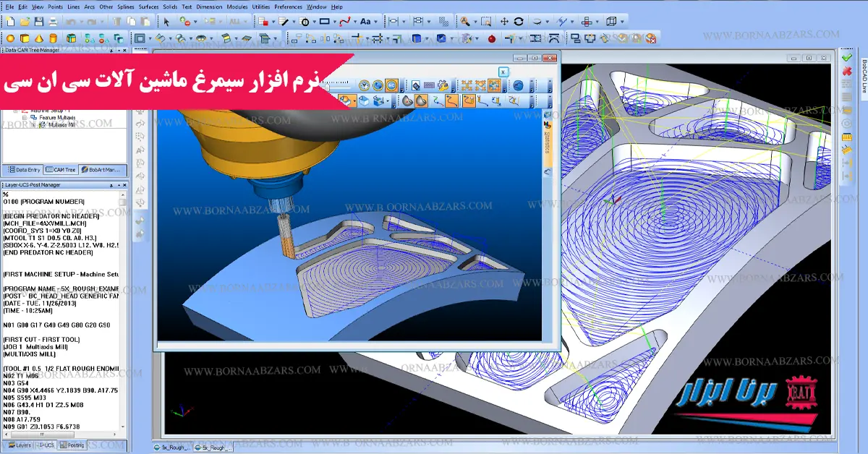Screen dimensions: 868x454
Task: Expand the Multiaxis Mill tree node
Action: 33,125
